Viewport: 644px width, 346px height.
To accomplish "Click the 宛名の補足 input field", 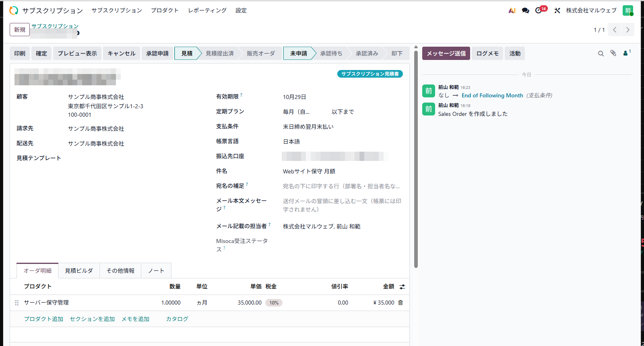I will (342, 186).
